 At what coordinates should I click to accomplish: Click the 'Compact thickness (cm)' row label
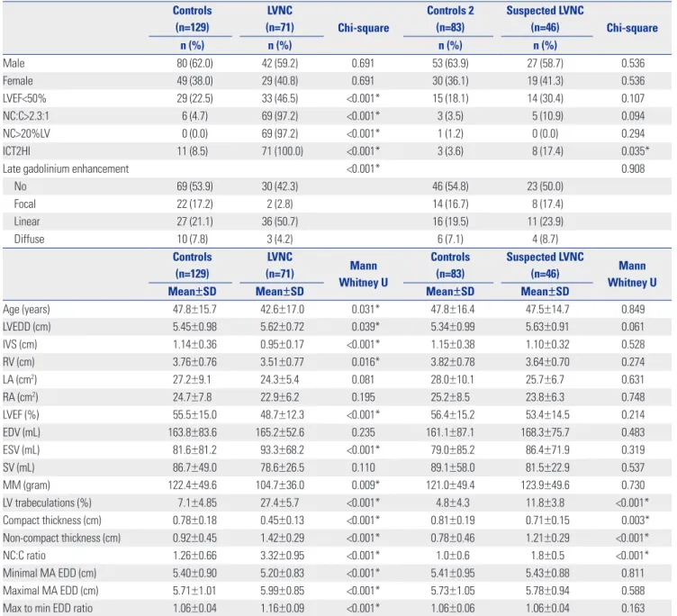click(x=52, y=521)
